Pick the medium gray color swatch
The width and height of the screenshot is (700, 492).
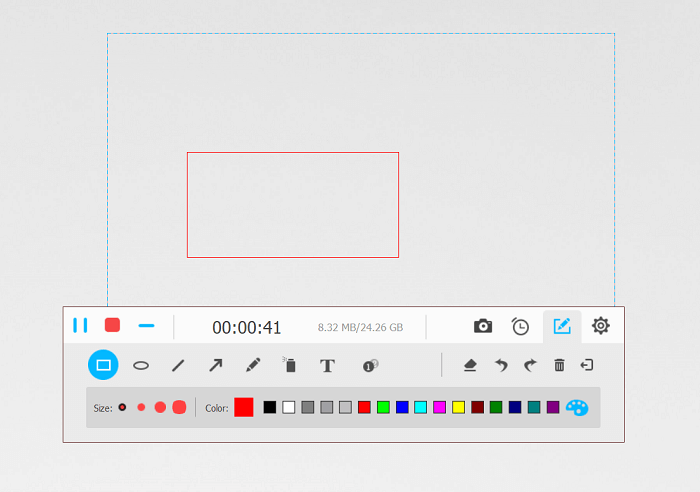pyautogui.click(x=326, y=407)
